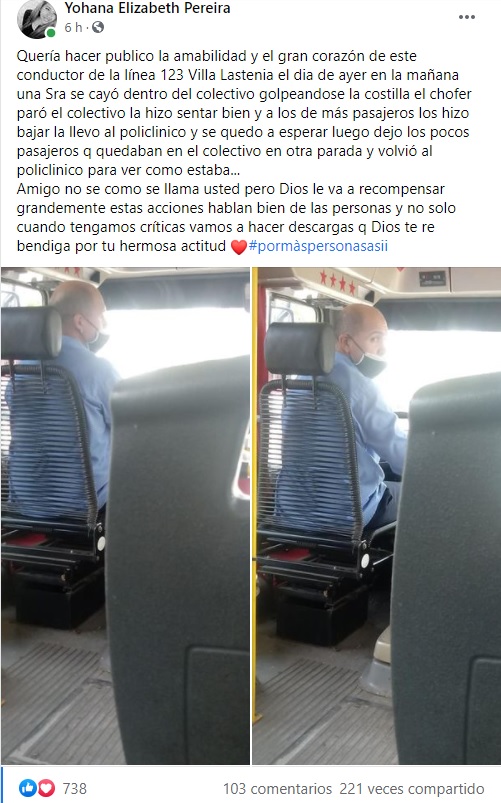Viewport: 501px width, 803px height.
Task: Click the blue thumbs-up Like reaction icon
Action: click(x=27, y=788)
